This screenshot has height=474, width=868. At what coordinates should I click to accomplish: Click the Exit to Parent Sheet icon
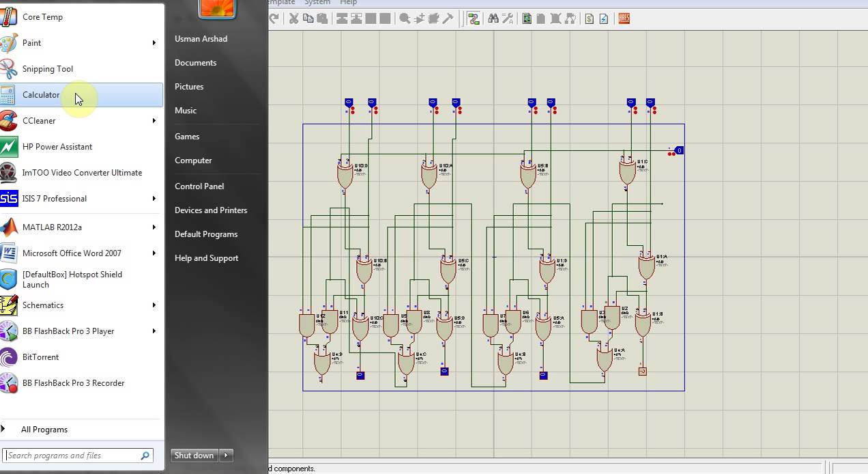[x=570, y=18]
